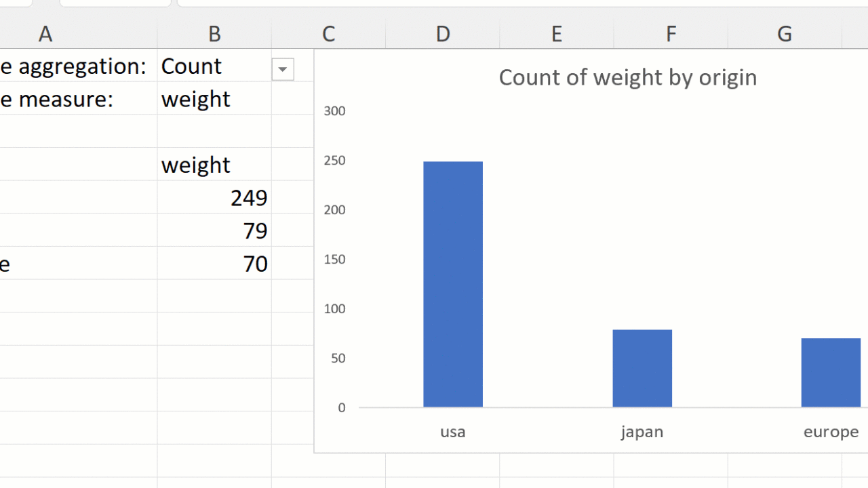Select the cell showing 79
The image size is (868, 488).
click(214, 231)
